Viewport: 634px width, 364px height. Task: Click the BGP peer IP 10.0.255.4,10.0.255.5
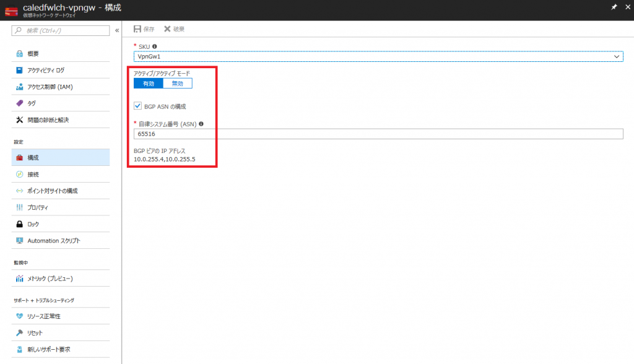coord(165,159)
